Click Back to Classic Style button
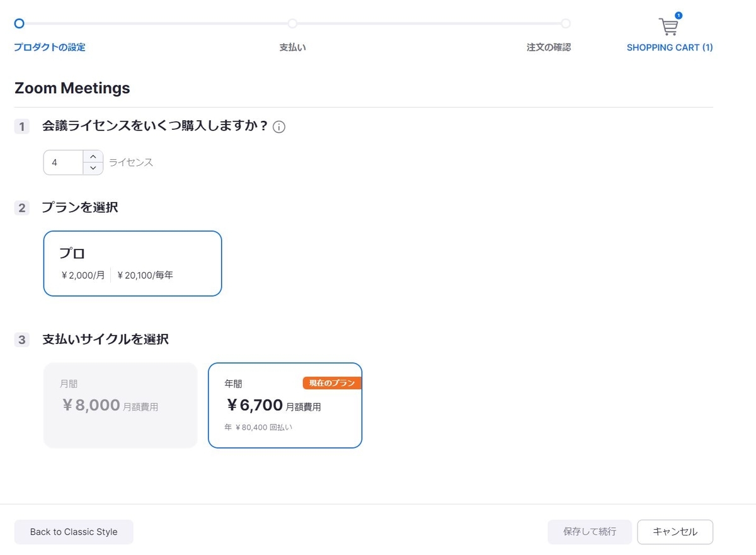 (74, 532)
